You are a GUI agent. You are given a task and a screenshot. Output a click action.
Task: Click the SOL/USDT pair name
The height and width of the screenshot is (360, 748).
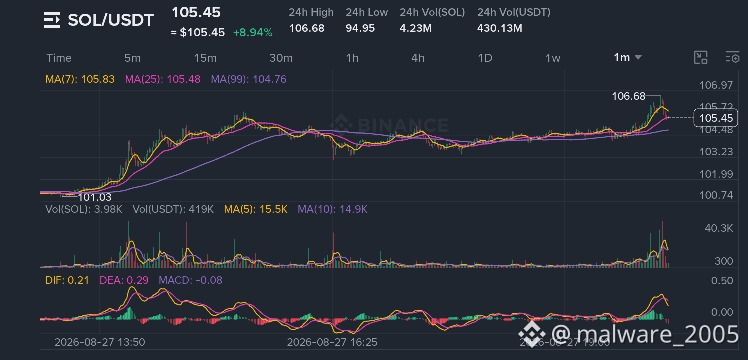click(x=111, y=20)
